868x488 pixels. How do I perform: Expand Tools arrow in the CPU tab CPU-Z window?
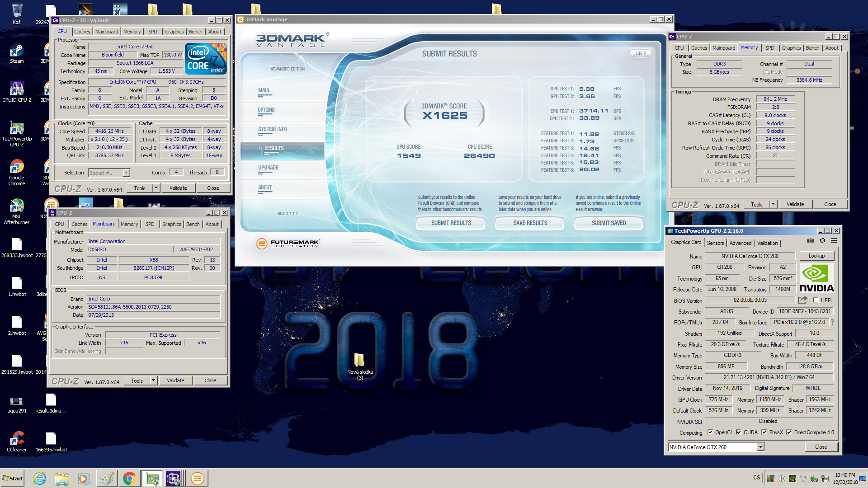pos(156,188)
